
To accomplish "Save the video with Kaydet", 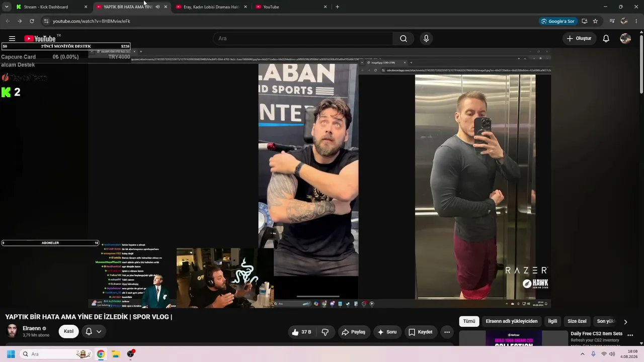I will 421,332.
